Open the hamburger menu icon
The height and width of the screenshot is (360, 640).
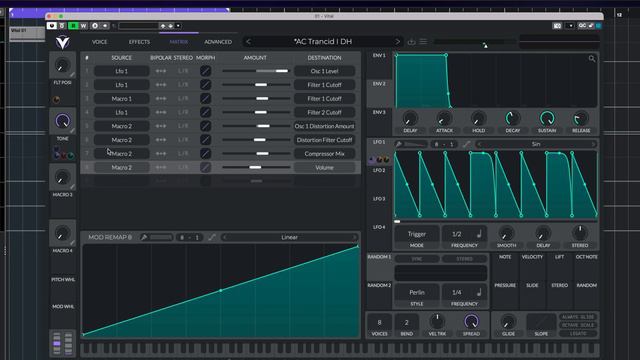tap(423, 42)
